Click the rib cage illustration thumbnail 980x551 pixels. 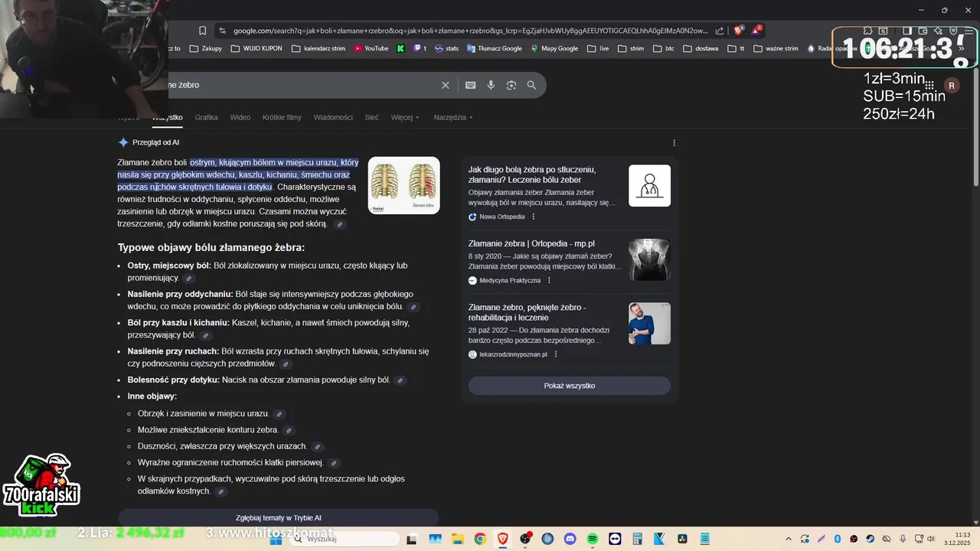click(403, 185)
